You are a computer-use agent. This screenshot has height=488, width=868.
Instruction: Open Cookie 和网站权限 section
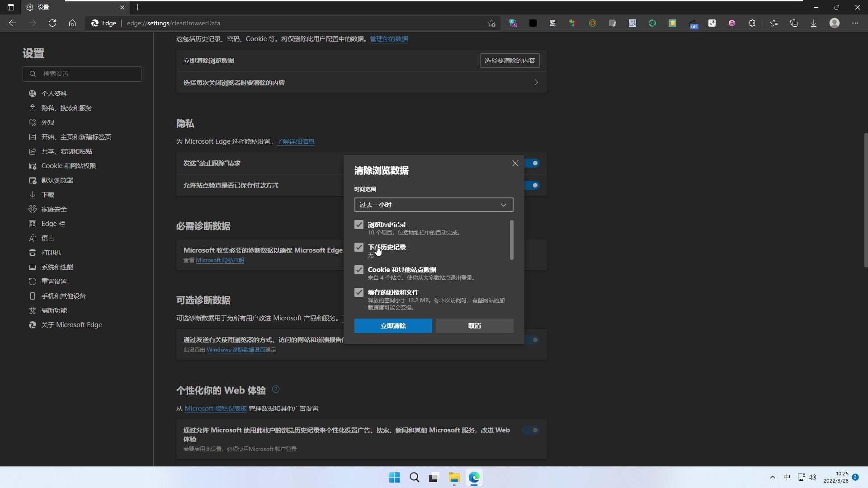click(x=69, y=166)
